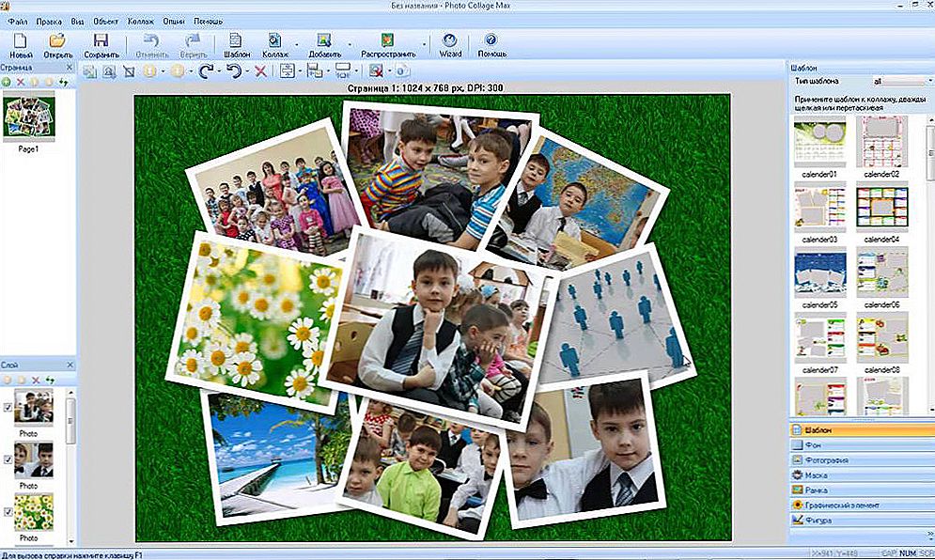The width and height of the screenshot is (935, 560).
Task: Add a new page with green plus icon
Action: [x=7, y=83]
